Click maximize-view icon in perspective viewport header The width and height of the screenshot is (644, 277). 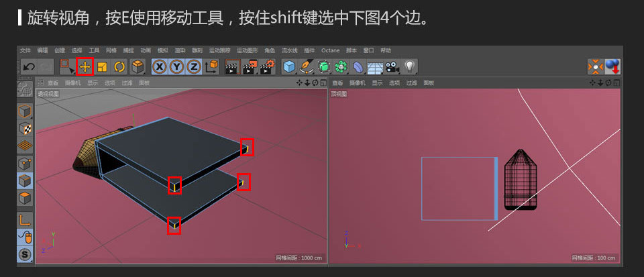tap(323, 83)
